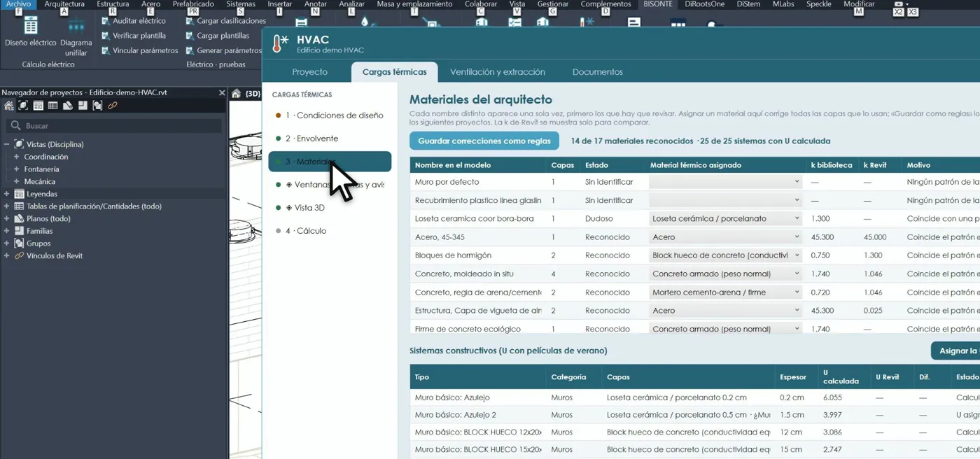Open the Diseño eléctrico tool
The height and width of the screenshot is (459, 980).
click(30, 33)
